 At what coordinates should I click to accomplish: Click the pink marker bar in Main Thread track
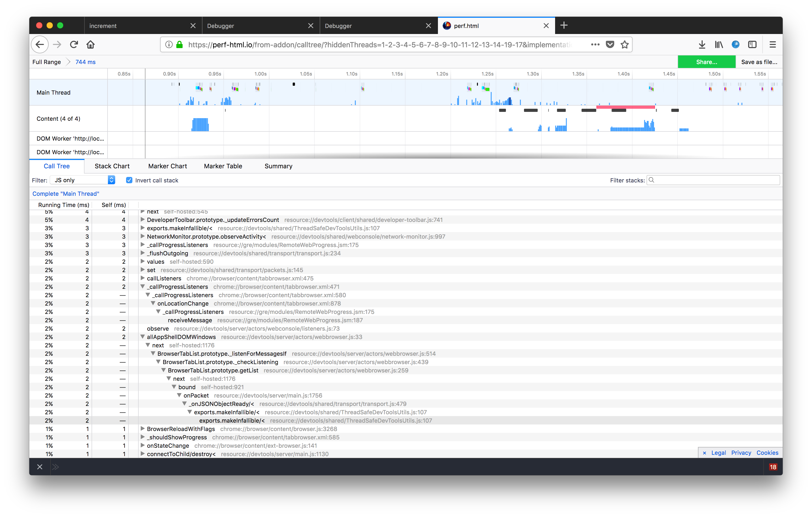pyautogui.click(x=625, y=107)
